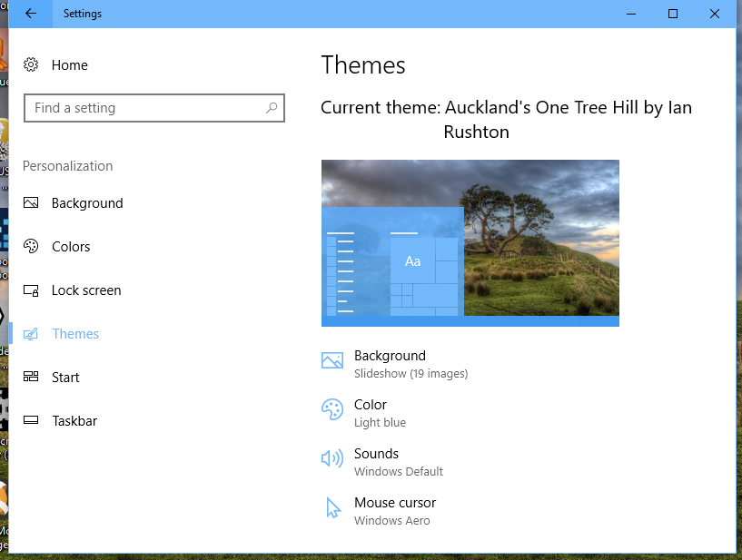Click the speaker icon next to Sounds
The image size is (742, 560).
coord(332,459)
